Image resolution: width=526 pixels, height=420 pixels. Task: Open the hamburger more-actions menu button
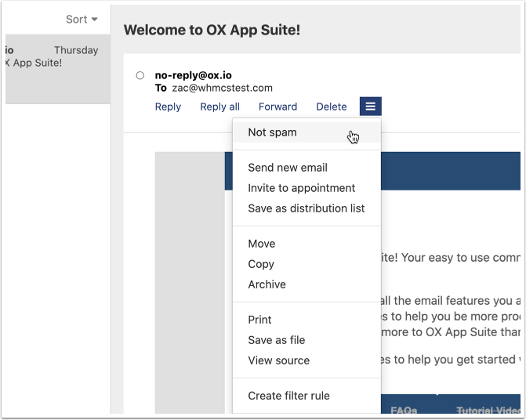point(370,107)
